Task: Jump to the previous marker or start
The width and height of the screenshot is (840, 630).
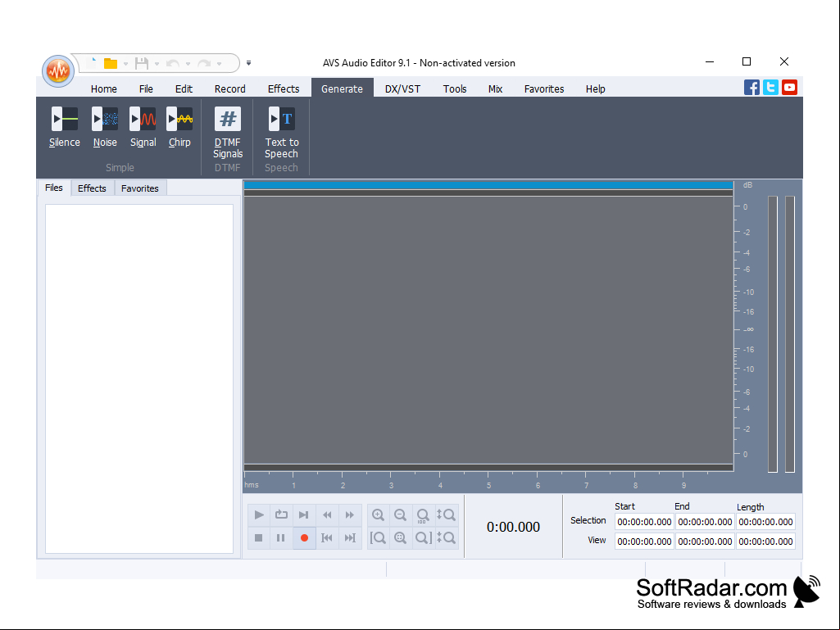Action: [327, 538]
